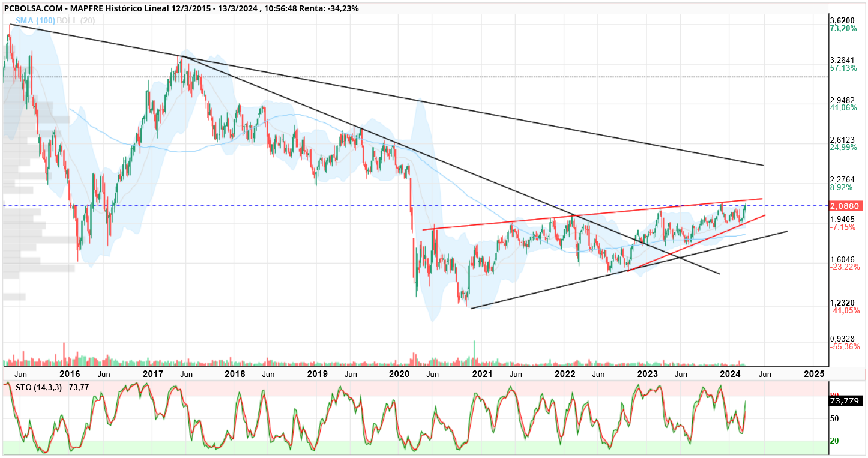Viewport: 868px width, 458px height.
Task: Click the red 2,0880 current price tag
Action: coord(846,206)
